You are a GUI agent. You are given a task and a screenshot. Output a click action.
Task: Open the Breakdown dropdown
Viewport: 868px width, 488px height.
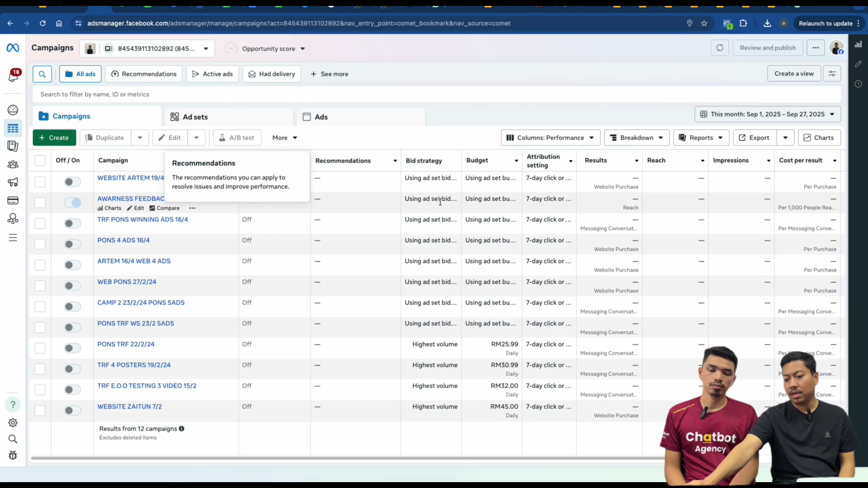tap(637, 138)
